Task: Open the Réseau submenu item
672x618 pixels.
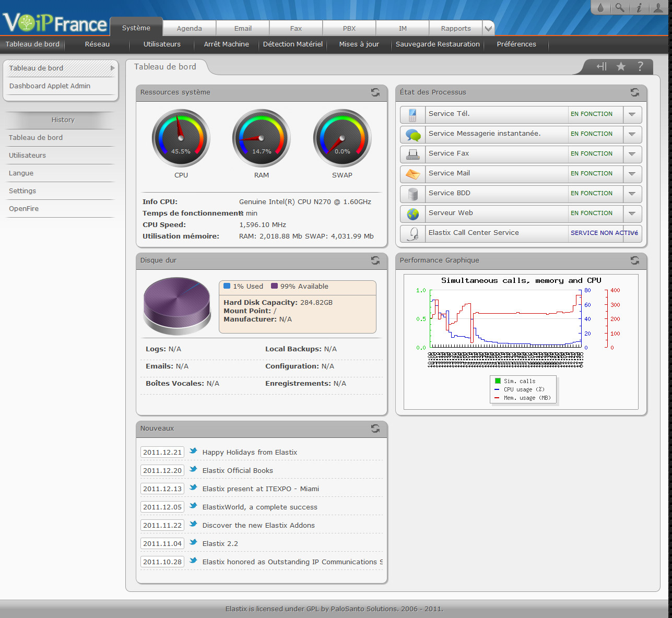Action: point(97,44)
